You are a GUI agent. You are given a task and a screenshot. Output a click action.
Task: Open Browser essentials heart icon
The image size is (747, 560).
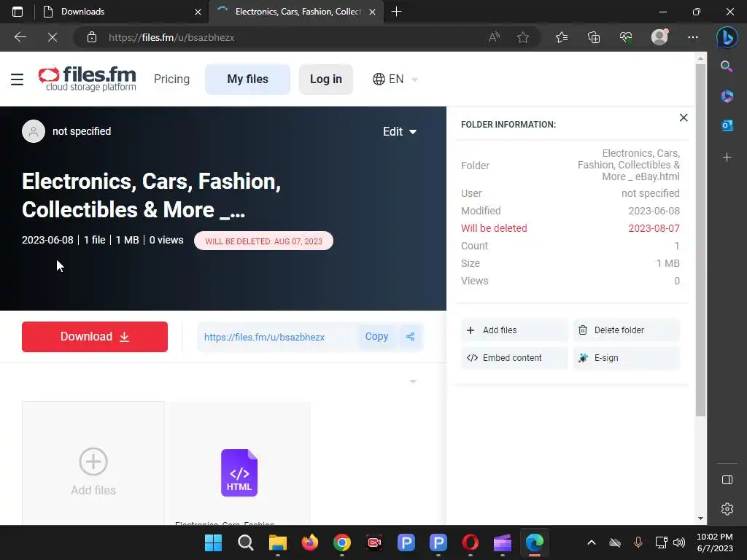626,37
